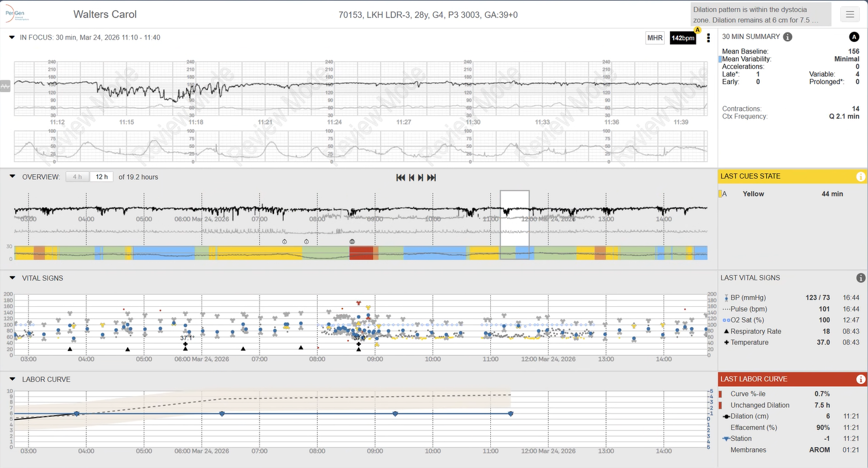Collapse the Overview section
Screen dimensions: 868x468
point(12,177)
